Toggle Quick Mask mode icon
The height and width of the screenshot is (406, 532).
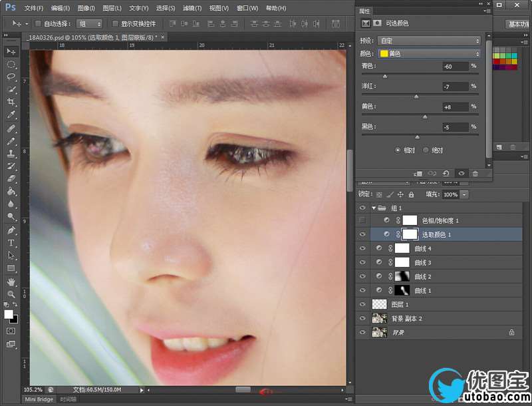click(11, 331)
